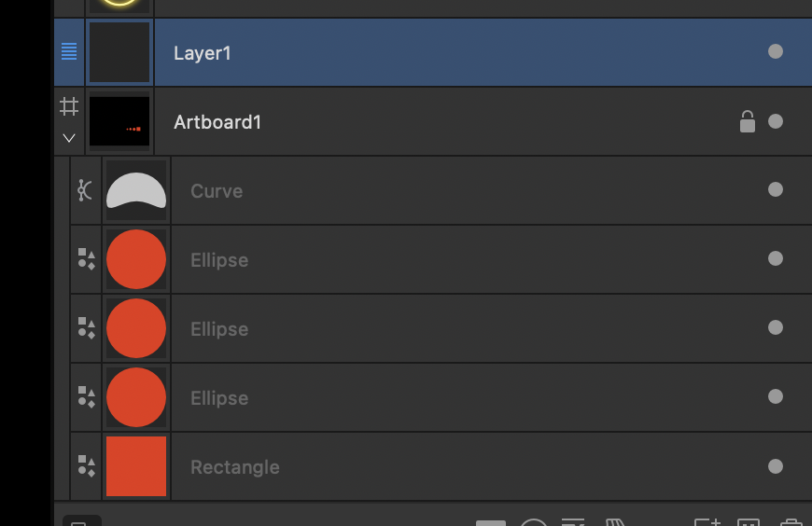This screenshot has height=526, width=812.
Task: Toggle visibility of the Rectangle layer
Action: click(776, 466)
